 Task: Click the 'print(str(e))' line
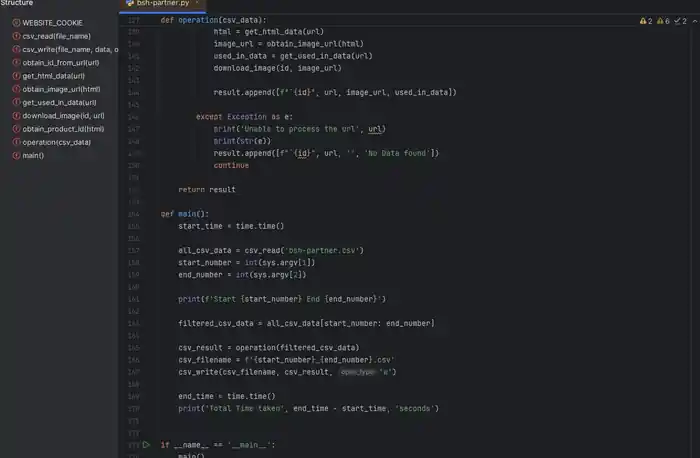pyautogui.click(x=242, y=141)
